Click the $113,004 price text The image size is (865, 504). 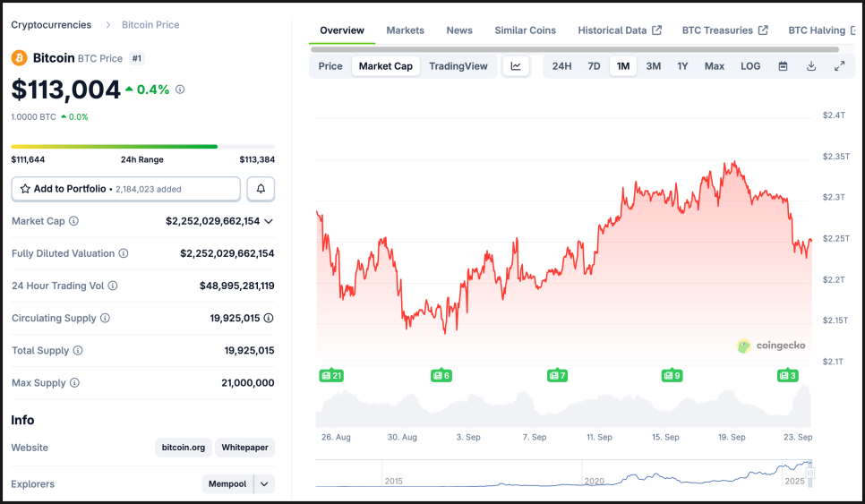coord(65,90)
